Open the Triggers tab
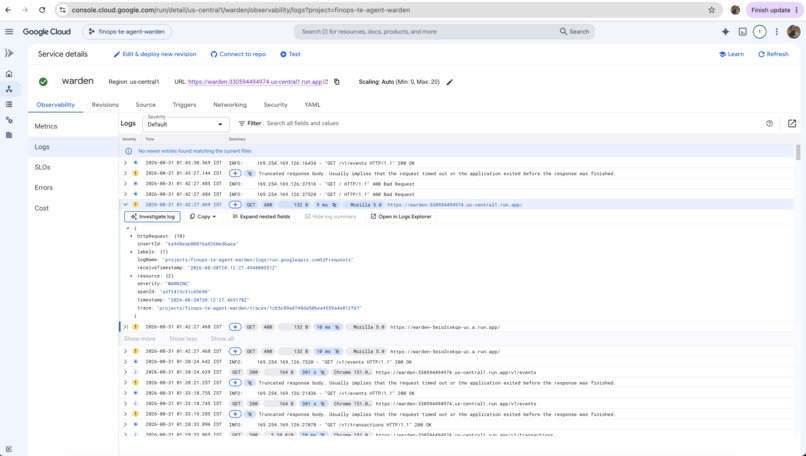Screen dimensions: 806x456 point(184,104)
